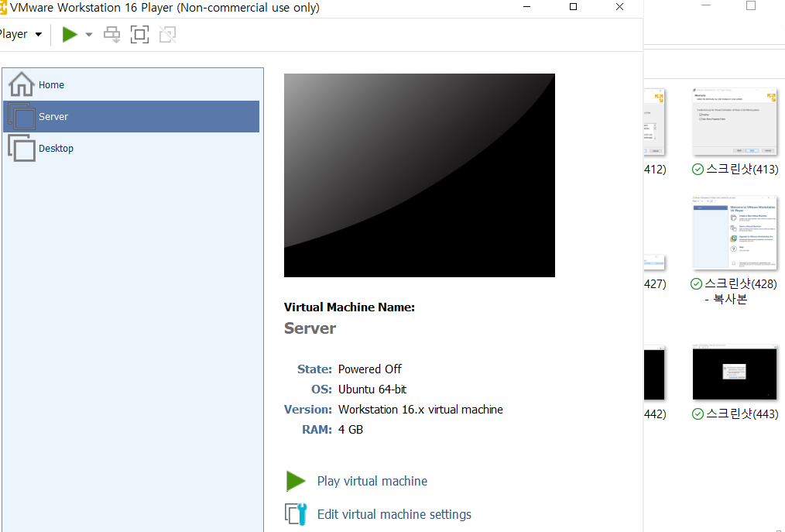This screenshot has height=532, width=785.
Task: Maximize the VMware Player window
Action: pos(573,7)
